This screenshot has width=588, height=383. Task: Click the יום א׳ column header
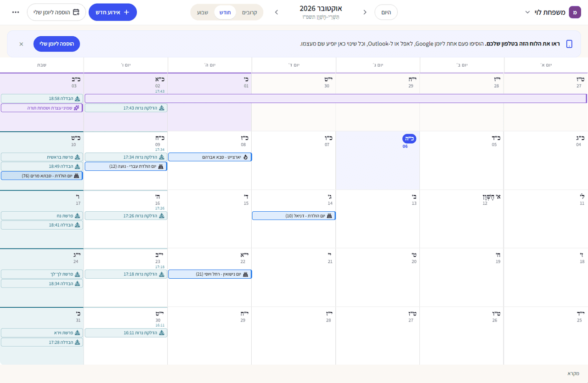click(546, 65)
